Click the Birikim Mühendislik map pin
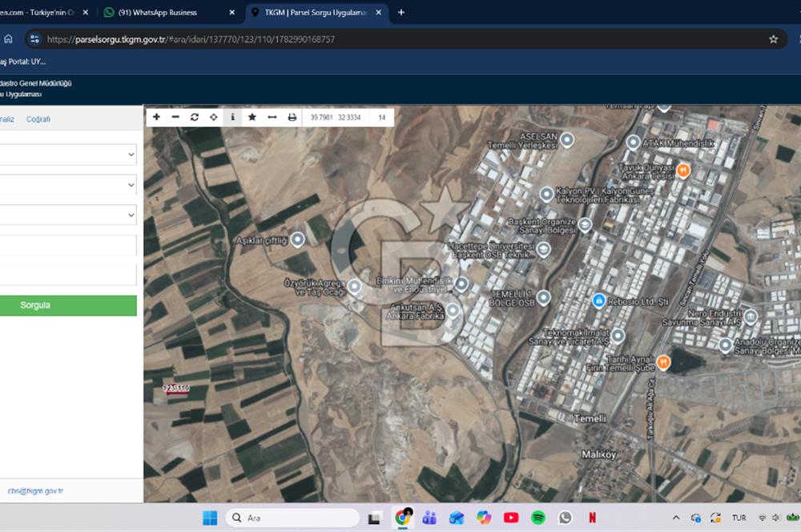Image resolution: width=801 pixels, height=532 pixels. (x=462, y=284)
